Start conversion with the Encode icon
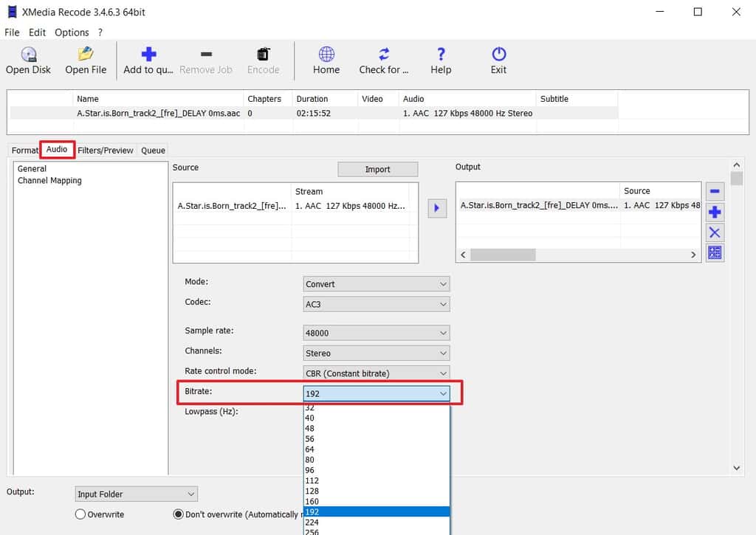Viewport: 756px width, 535px height. click(263, 59)
